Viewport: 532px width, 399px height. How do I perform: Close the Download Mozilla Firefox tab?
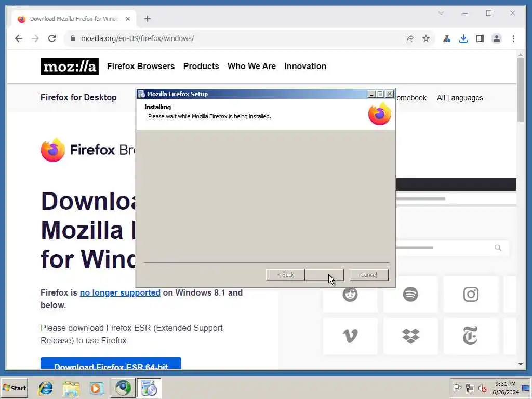pos(128,19)
